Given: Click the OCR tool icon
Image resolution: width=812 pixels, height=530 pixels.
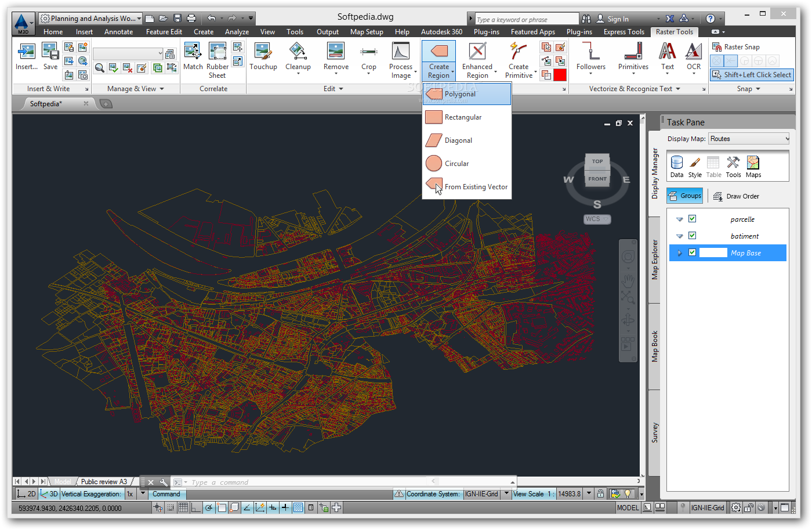Looking at the screenshot, I should click(694, 52).
